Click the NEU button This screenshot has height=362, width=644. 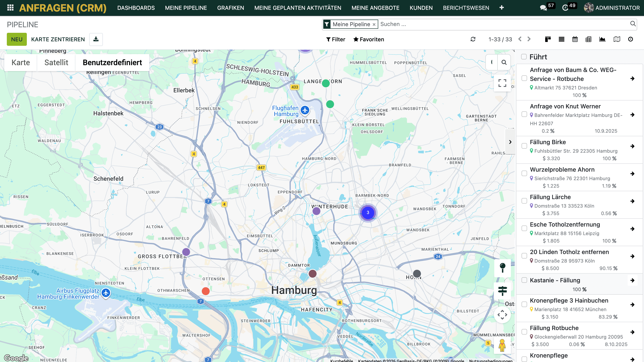[x=16, y=39]
